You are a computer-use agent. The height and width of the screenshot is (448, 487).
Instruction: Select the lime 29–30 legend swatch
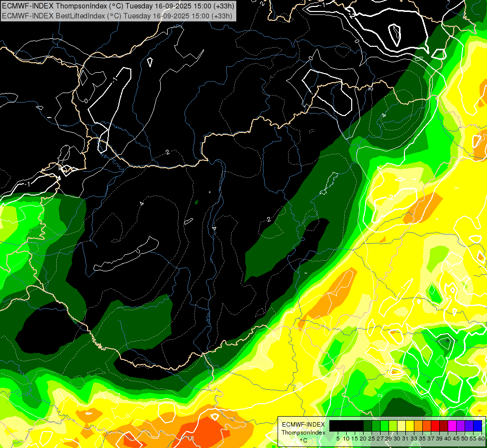click(393, 426)
